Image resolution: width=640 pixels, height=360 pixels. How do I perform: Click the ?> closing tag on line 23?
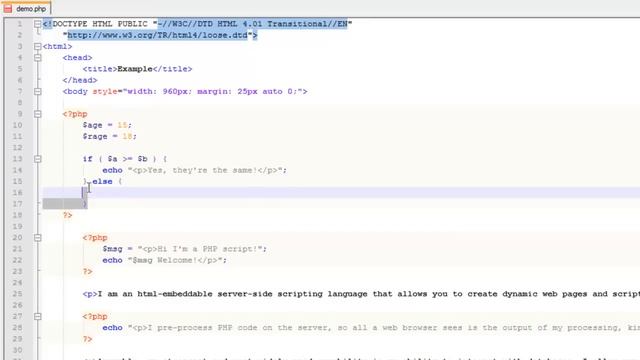pyautogui.click(x=87, y=271)
